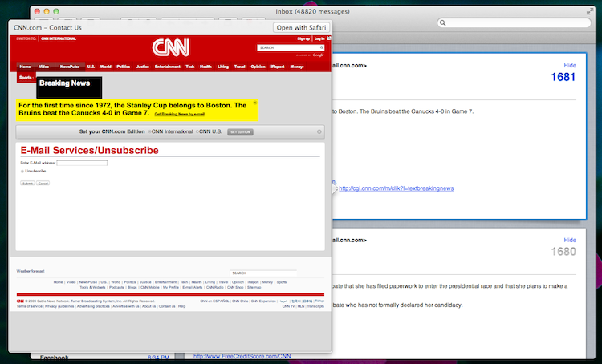Screen dimensions: 602x364
Task: Click in the Enter E-Mail address field
Action: tap(82, 163)
